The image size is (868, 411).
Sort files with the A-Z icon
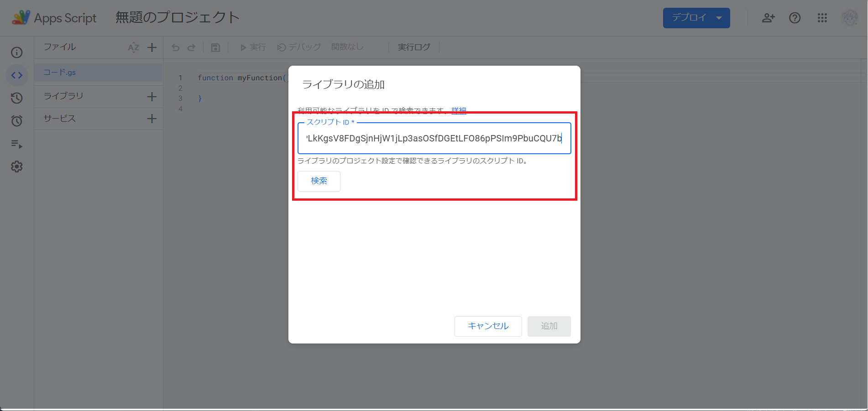(x=133, y=47)
